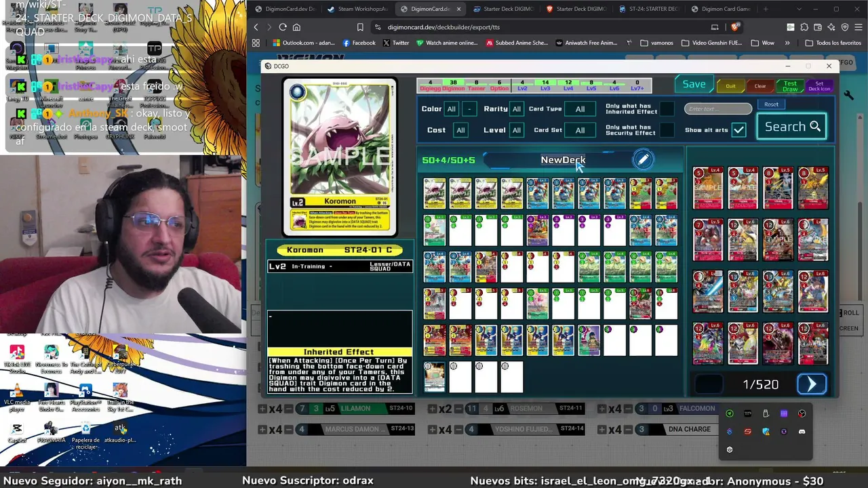Open the Facebook bookmark
Screen dimensions: 868x488
pyautogui.click(x=359, y=43)
